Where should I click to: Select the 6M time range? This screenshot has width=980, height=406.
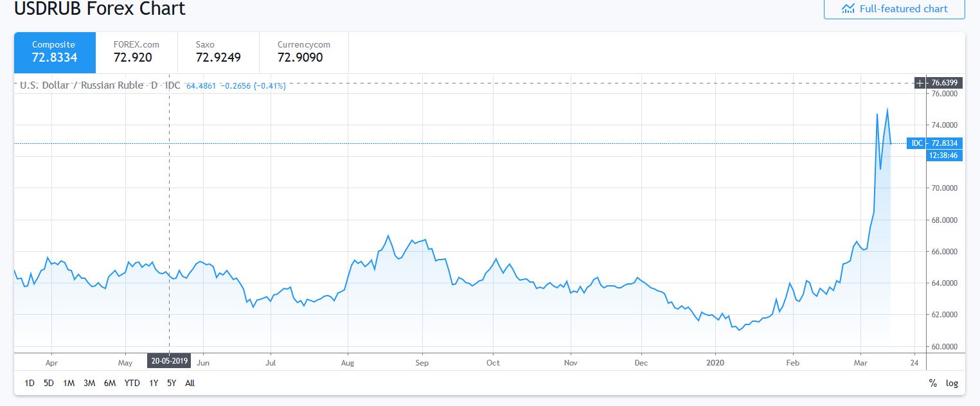110,384
